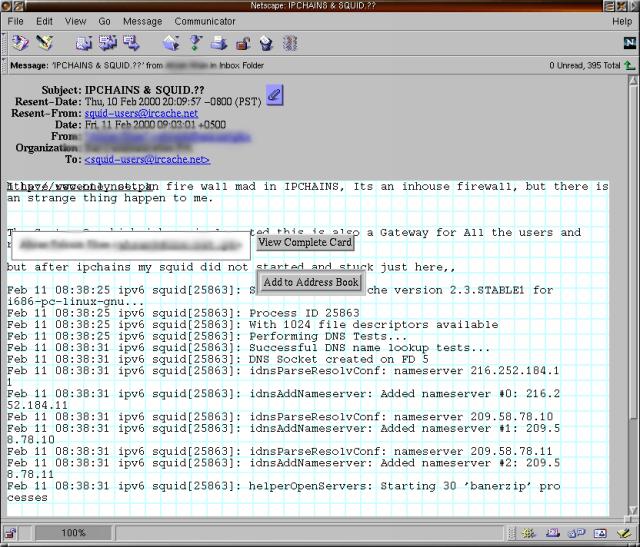Viewport: 640px width, 547px height.
Task: Open the Edit menu
Action: point(44,21)
